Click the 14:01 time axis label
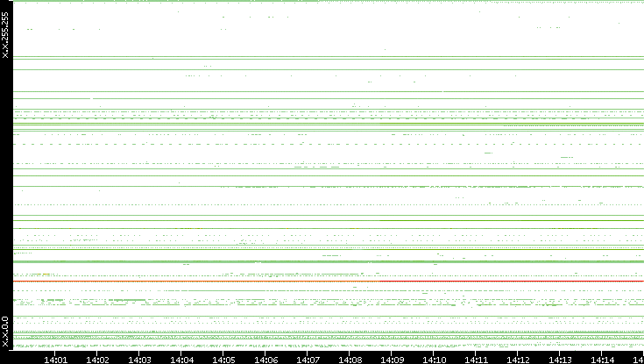This screenshot has width=644, height=364. pos(55,360)
